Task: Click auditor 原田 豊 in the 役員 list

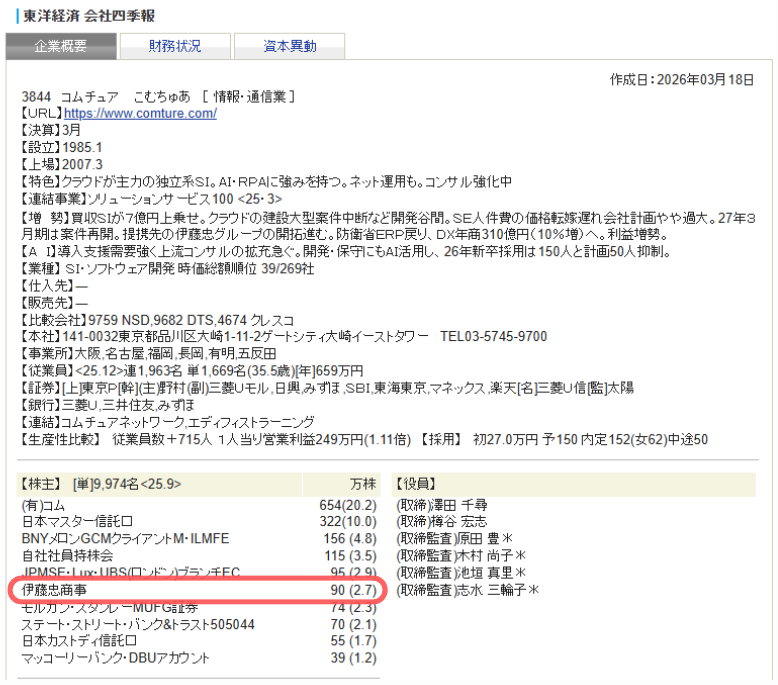Action: pyautogui.click(x=466, y=538)
